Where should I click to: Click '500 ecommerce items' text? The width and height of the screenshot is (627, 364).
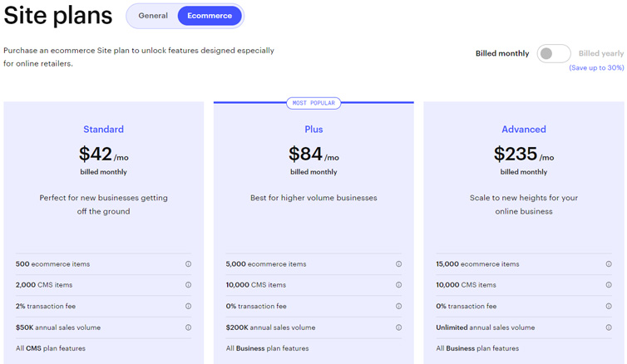point(52,264)
